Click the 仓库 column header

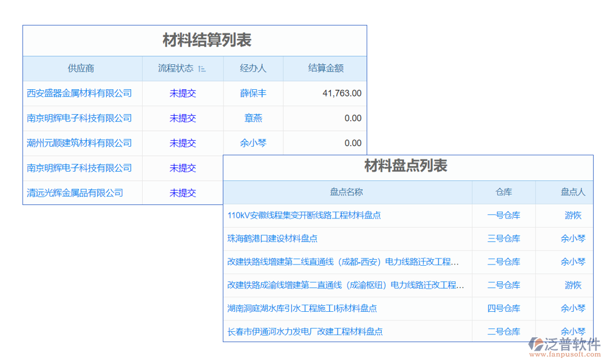pos(503,192)
